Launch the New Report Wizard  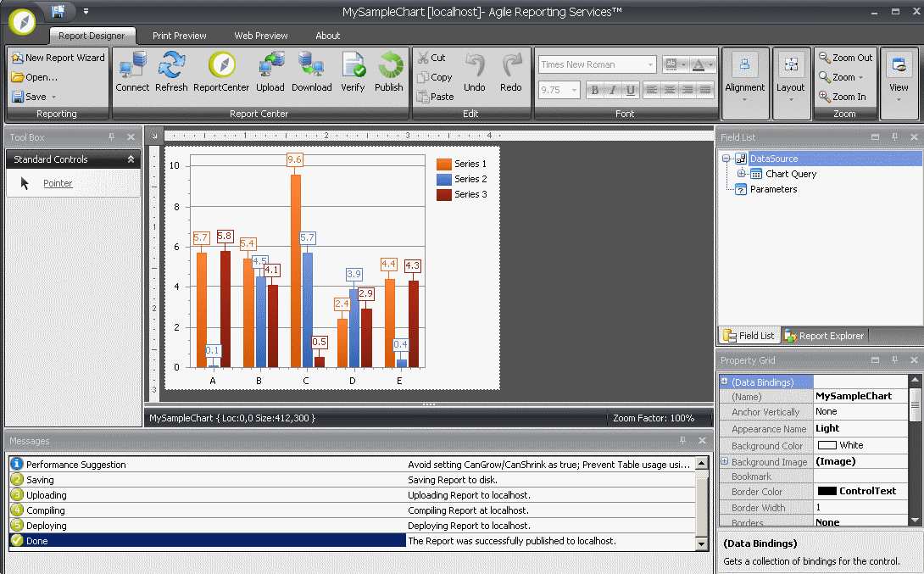[x=58, y=58]
